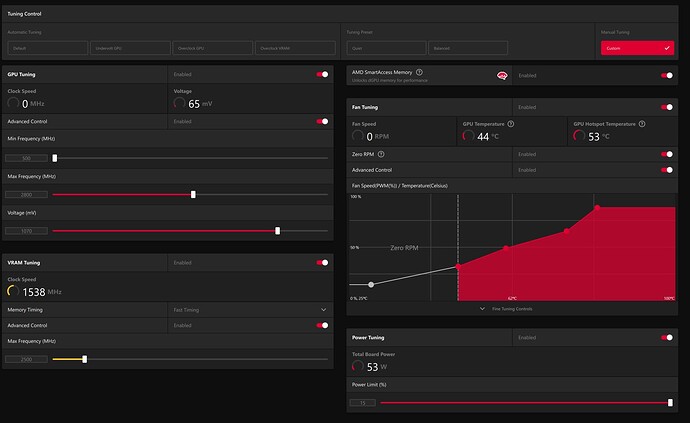Expand the Fine Tuning Controls section
The image size is (690, 423).
point(506,309)
